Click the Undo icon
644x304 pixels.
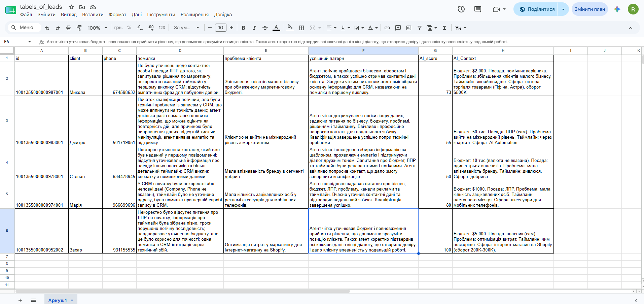[47, 28]
